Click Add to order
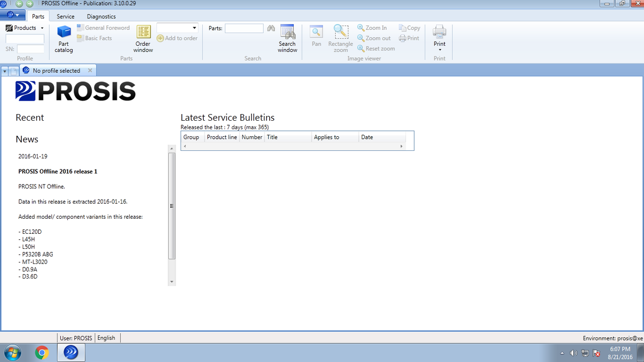This screenshot has height=362, width=644. point(177,38)
